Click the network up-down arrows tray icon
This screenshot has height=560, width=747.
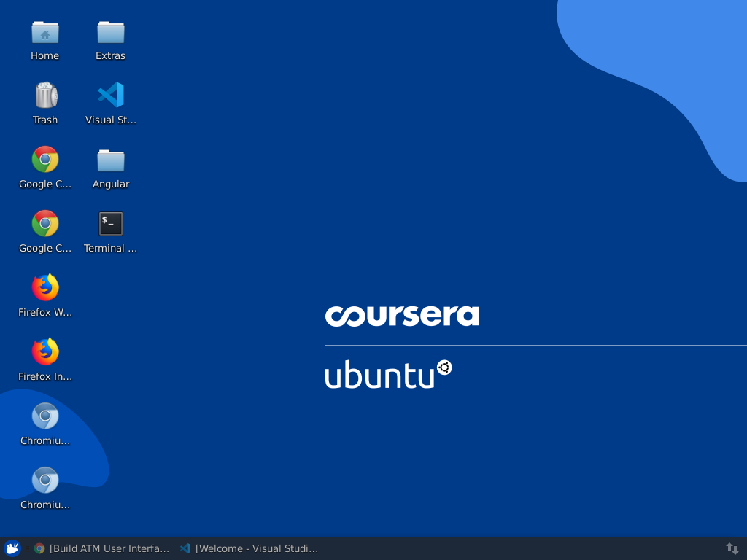click(x=732, y=548)
